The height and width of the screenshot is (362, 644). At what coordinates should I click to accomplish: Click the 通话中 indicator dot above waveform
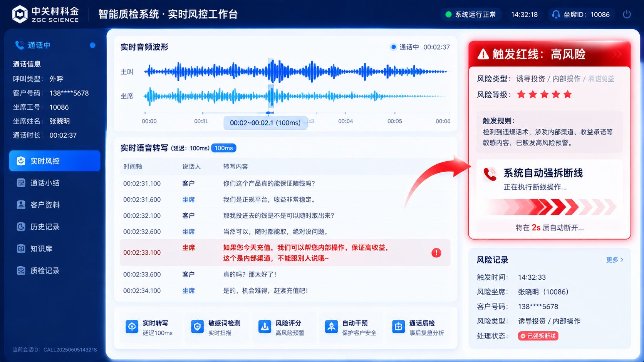click(393, 47)
